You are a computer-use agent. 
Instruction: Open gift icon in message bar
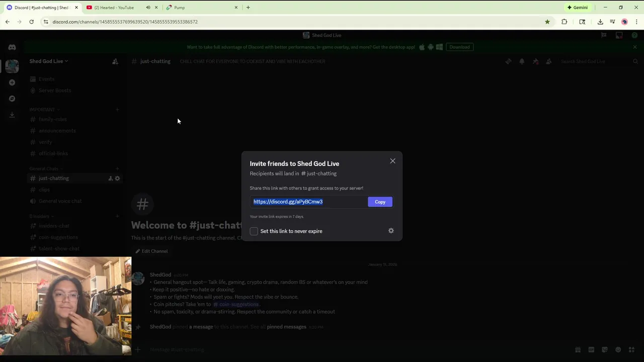(578, 349)
